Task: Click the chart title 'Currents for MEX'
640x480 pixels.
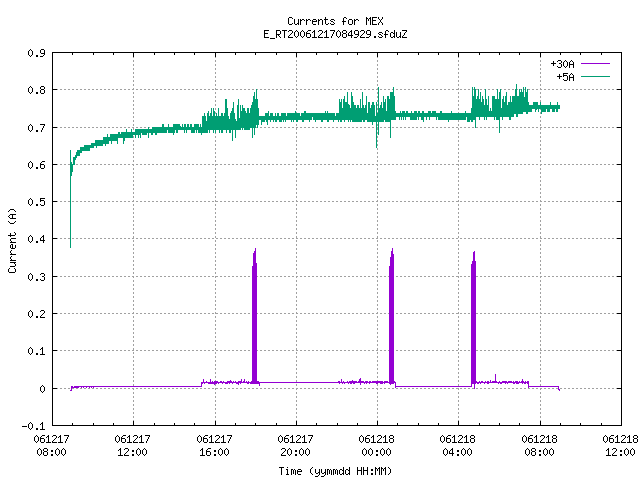Action: click(x=335, y=21)
